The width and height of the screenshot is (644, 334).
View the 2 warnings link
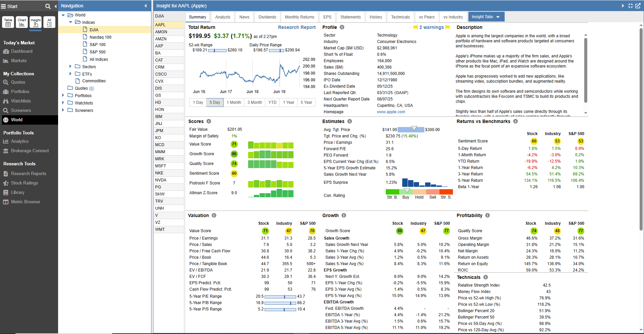click(431, 27)
